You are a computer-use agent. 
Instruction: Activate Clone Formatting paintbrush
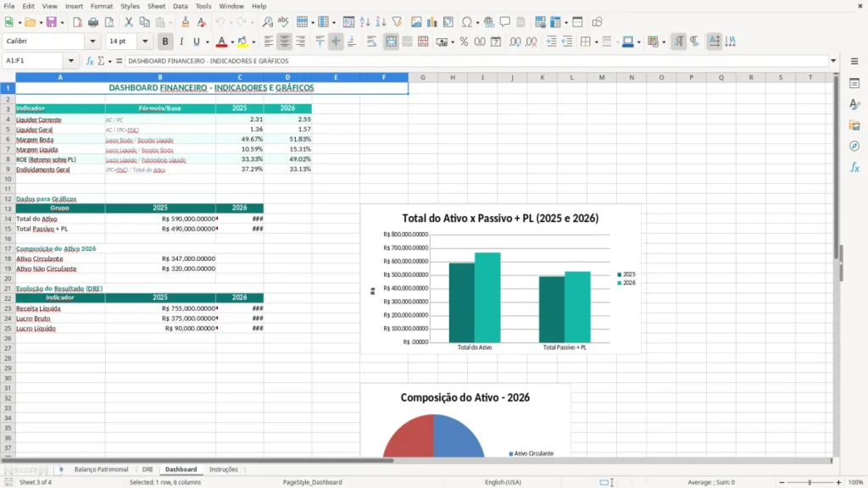(185, 22)
